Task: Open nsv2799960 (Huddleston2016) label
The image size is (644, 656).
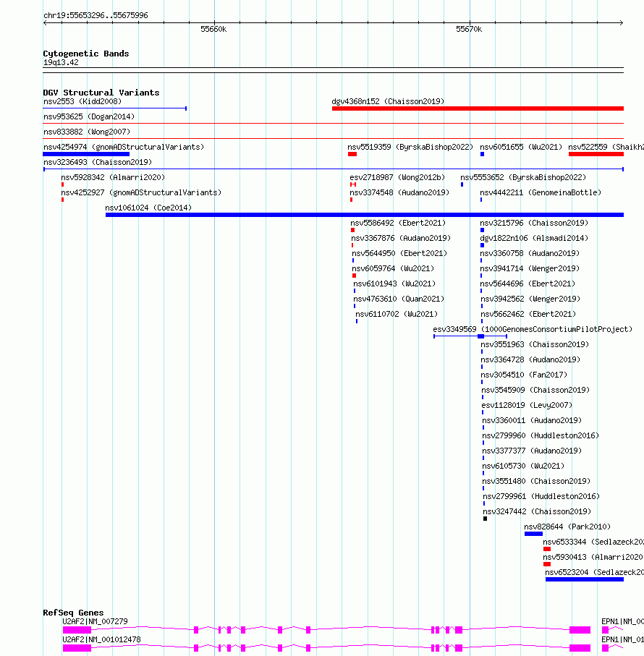Action: 541,435
